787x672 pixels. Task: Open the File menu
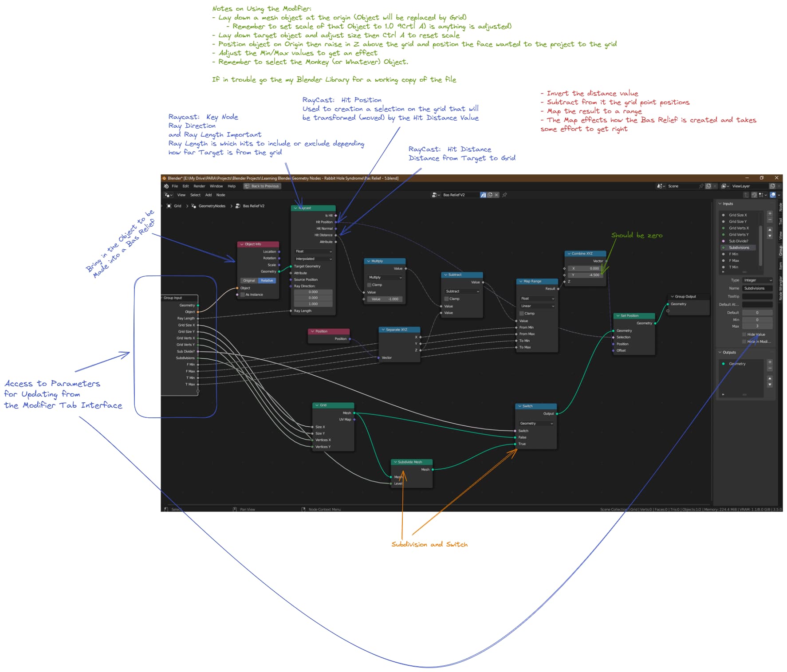click(x=175, y=186)
